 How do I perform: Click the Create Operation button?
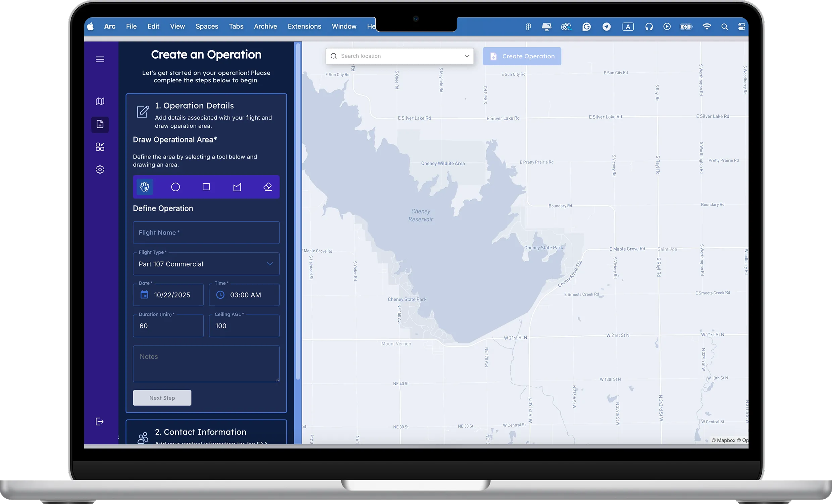tap(522, 56)
